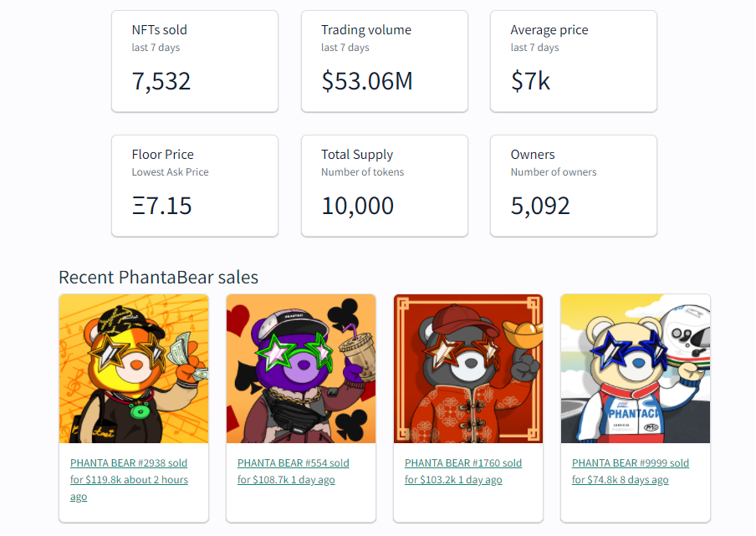Click the 7,532 NFTs sold value
The width and height of the screenshot is (756, 536).
161,81
